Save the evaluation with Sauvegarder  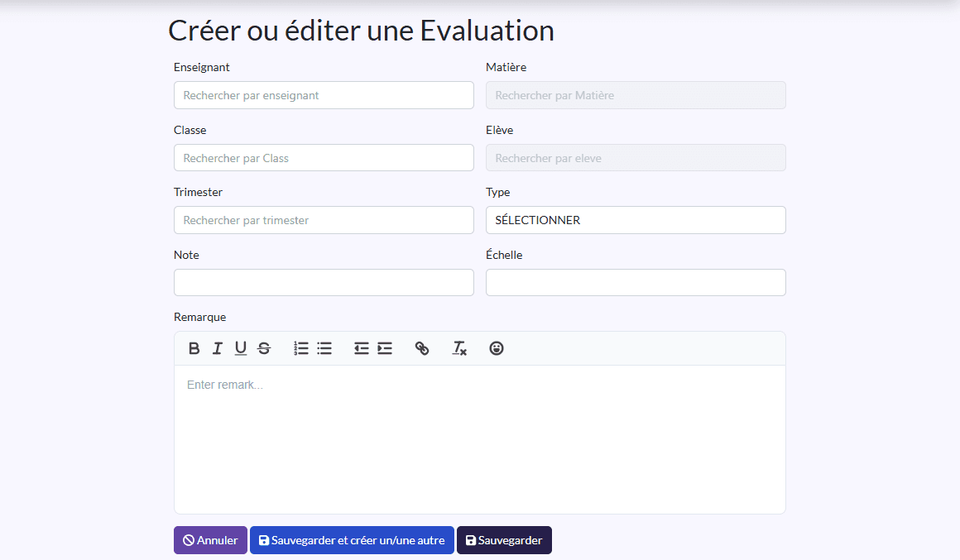505,540
